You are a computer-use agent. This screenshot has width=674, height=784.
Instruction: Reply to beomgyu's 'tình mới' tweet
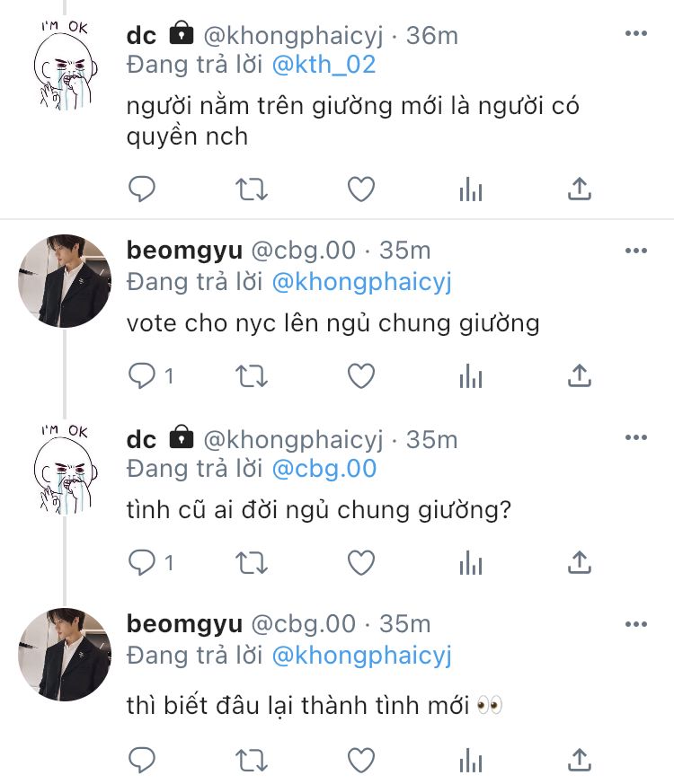[x=142, y=761]
